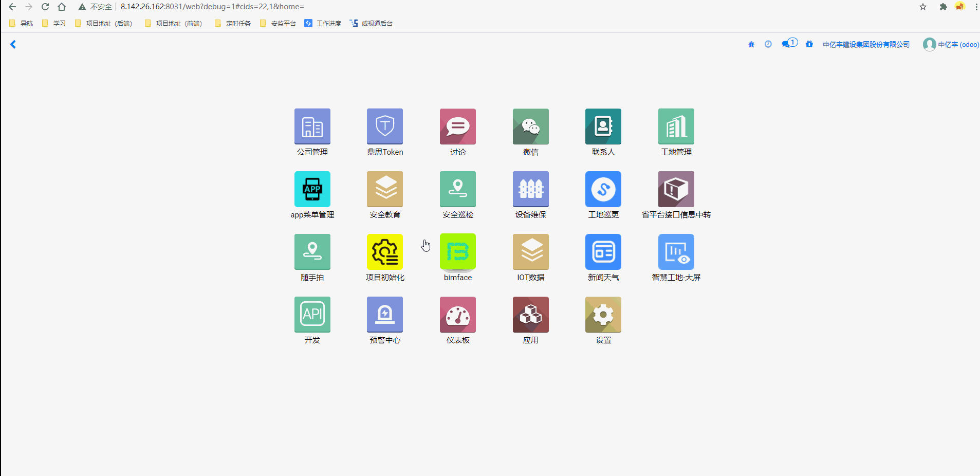Click the 不安全 security warning
Screen dimensions: 980x476
96,7
